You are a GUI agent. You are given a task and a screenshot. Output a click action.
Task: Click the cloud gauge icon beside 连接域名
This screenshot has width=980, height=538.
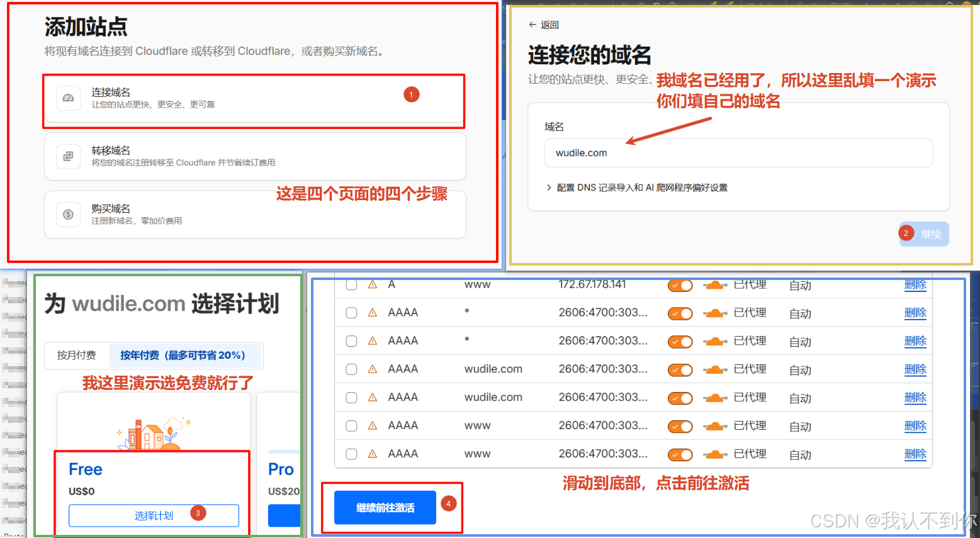[69, 98]
